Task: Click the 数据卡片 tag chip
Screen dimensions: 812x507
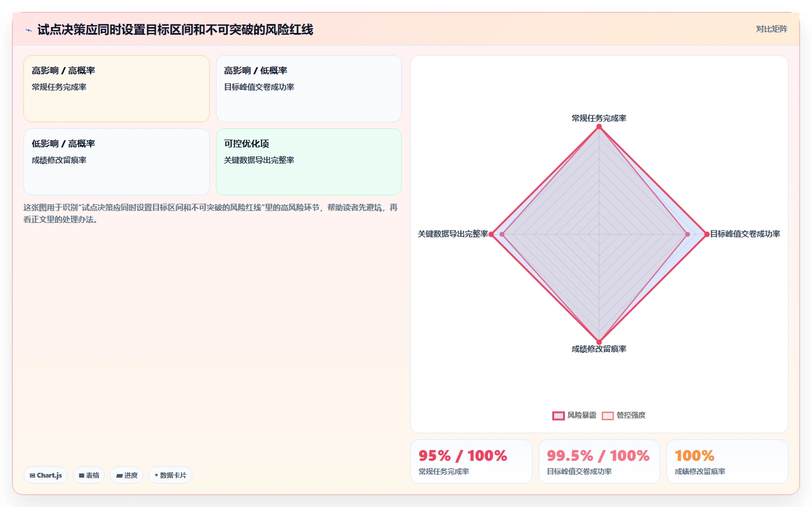Action: (x=170, y=475)
